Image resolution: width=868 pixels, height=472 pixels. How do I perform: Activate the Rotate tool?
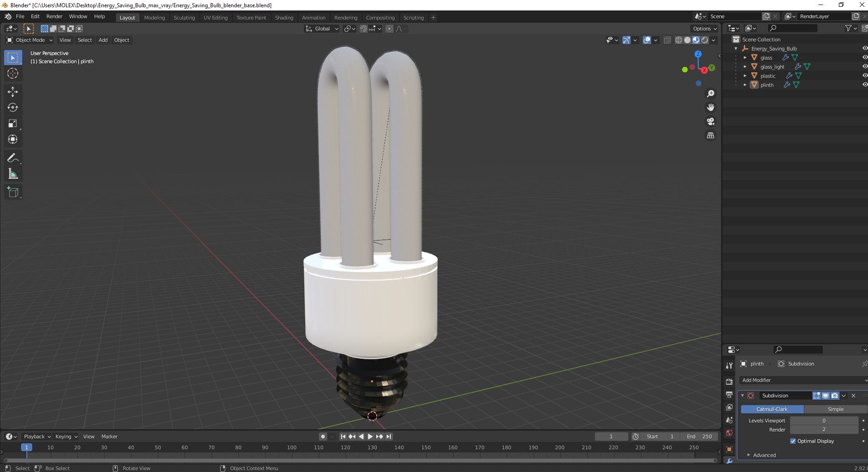tap(13, 107)
